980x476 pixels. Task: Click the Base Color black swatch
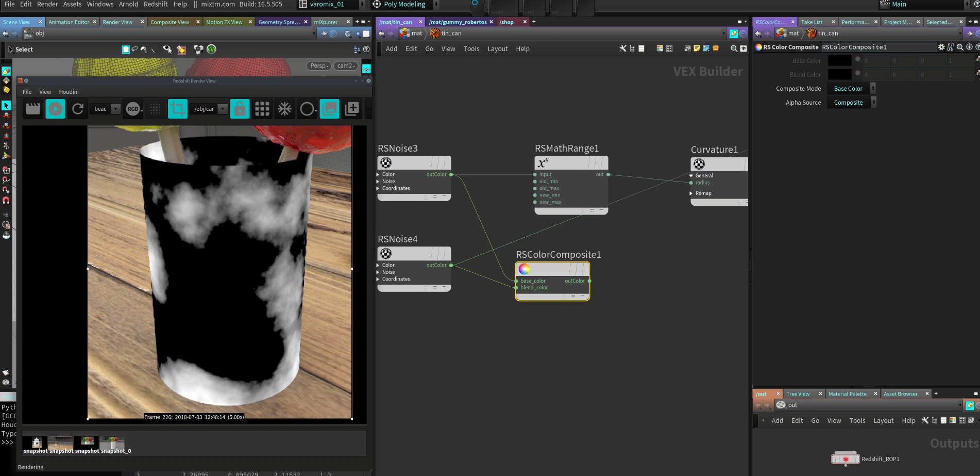click(839, 61)
